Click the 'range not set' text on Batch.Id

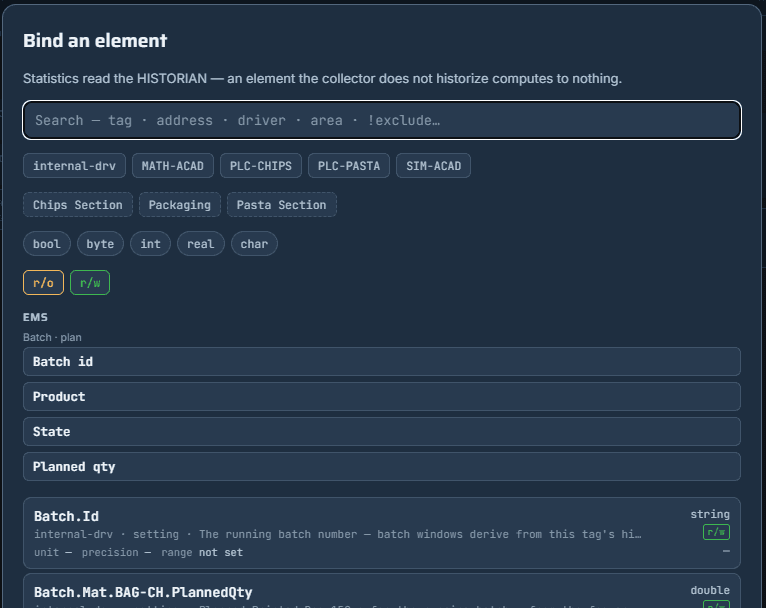(202, 552)
